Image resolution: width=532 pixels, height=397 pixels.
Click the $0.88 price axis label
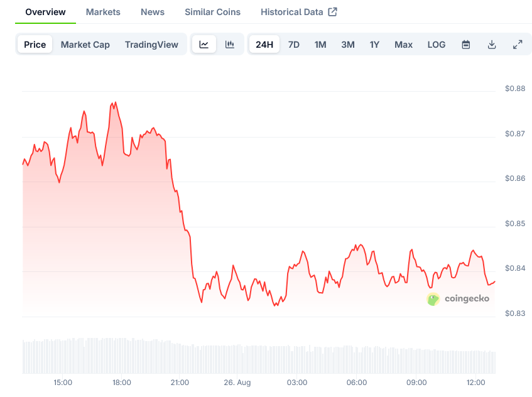[x=515, y=89]
